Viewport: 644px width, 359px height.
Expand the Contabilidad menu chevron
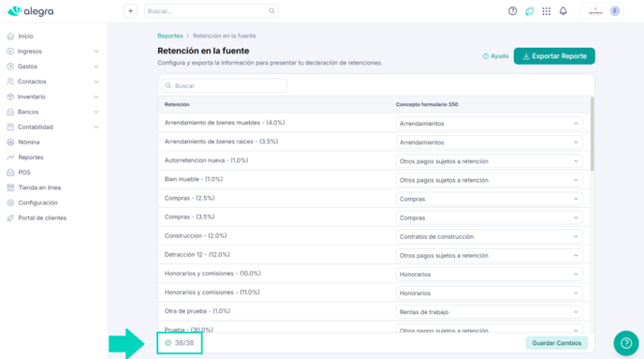click(x=96, y=127)
